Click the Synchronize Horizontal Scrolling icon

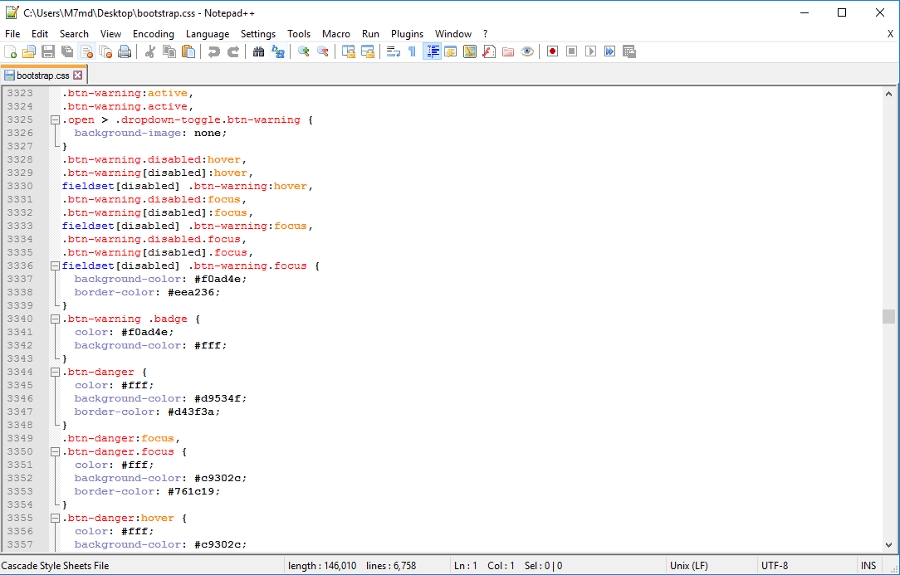(x=367, y=52)
